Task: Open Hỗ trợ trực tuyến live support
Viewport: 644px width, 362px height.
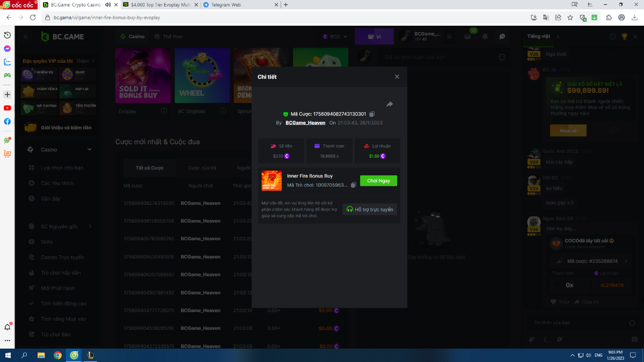Action: [x=370, y=209]
